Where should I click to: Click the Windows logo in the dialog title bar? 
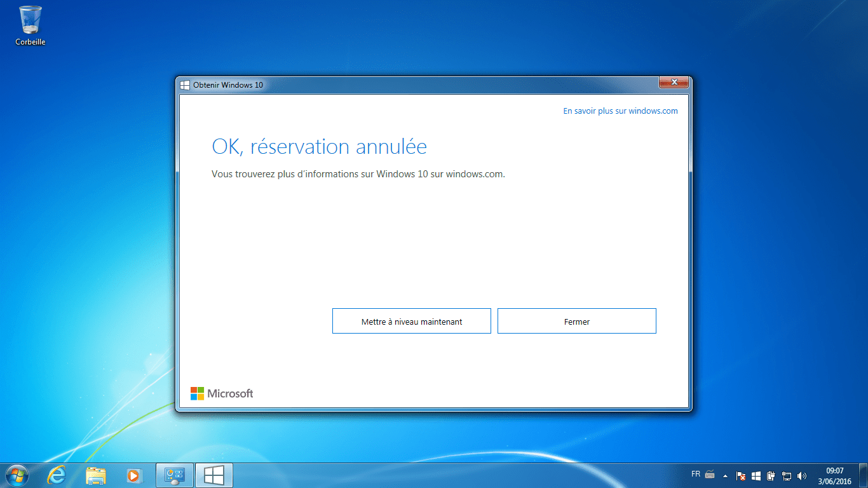[185, 85]
